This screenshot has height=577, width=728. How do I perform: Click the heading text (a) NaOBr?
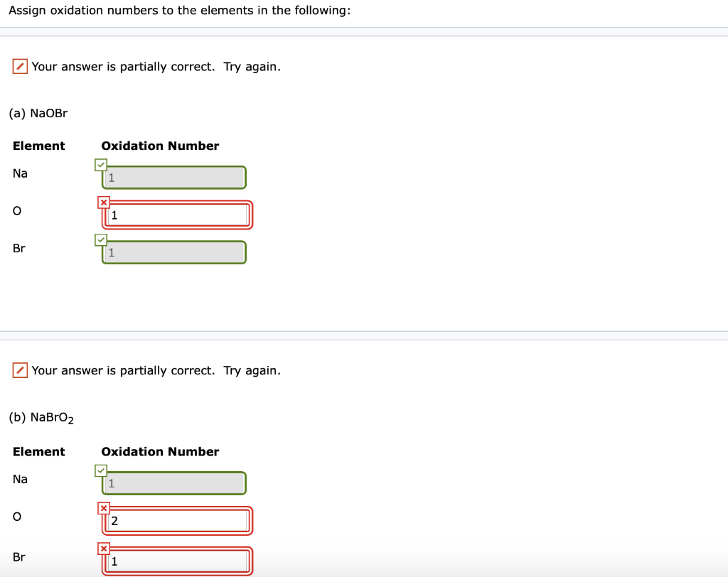38,113
